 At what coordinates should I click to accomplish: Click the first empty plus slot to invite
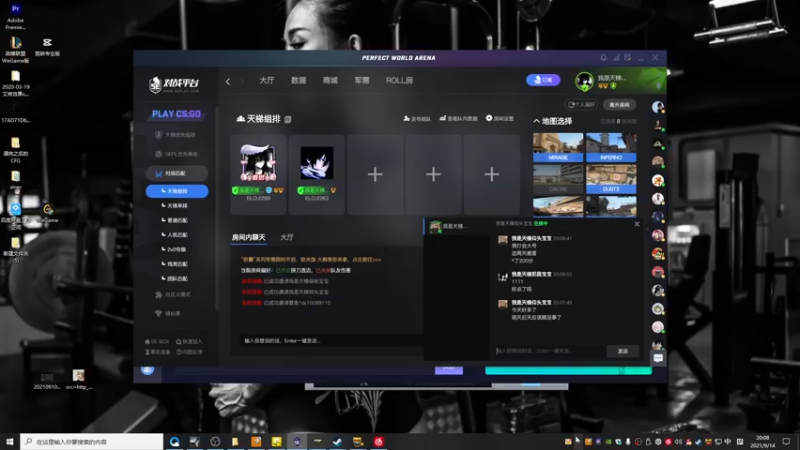point(375,174)
